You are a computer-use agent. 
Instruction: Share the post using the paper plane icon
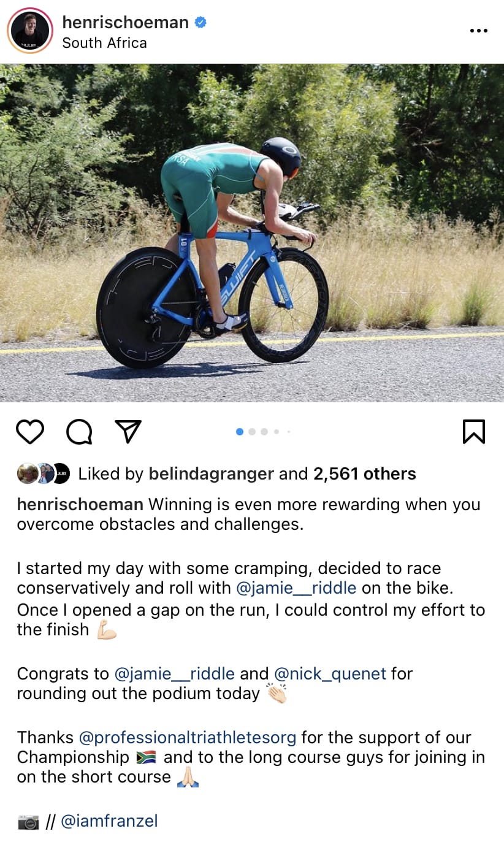[x=127, y=431]
